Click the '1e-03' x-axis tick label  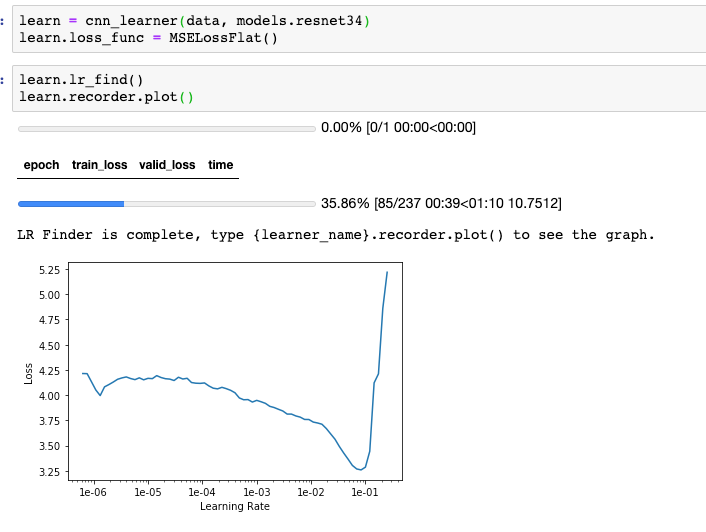point(257,492)
